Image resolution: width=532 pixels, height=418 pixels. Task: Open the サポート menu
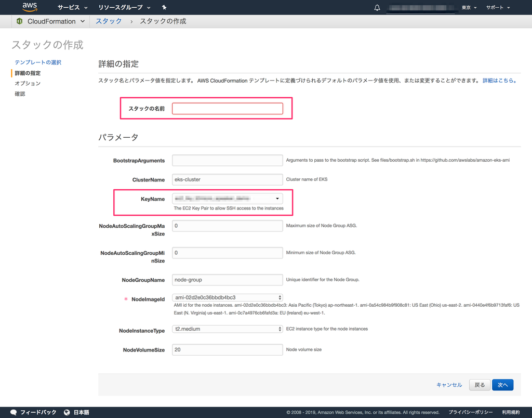[498, 7]
